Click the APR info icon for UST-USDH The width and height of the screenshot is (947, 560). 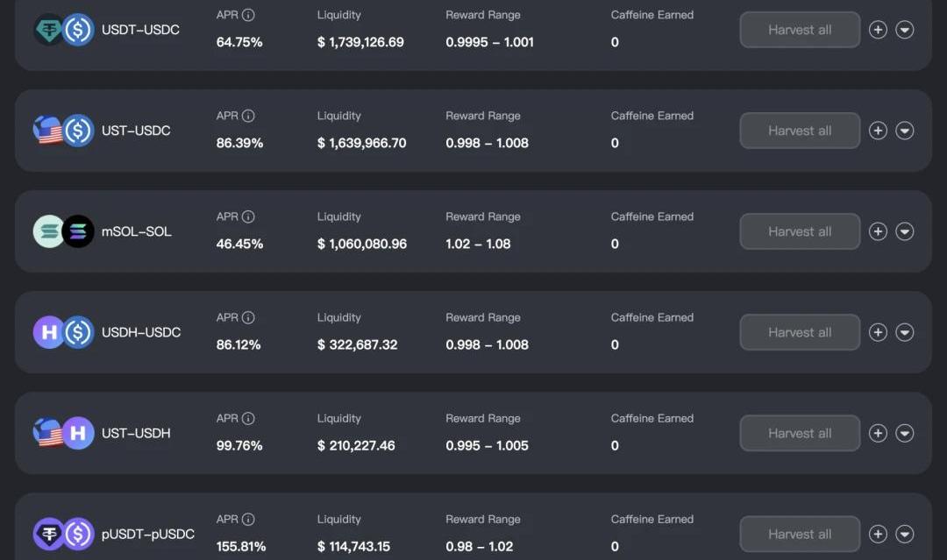[248, 418]
